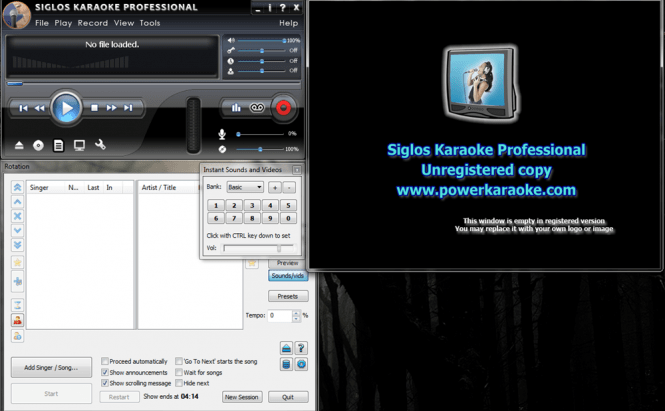Stop playback with the stop button
Screen dimensions: 665x411
94,108
